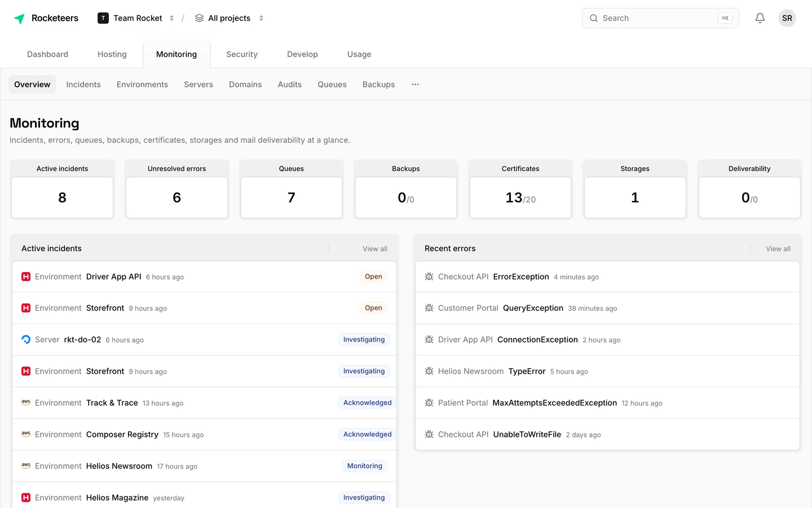Open the Servers sub-tab
812x508 pixels.
point(198,85)
